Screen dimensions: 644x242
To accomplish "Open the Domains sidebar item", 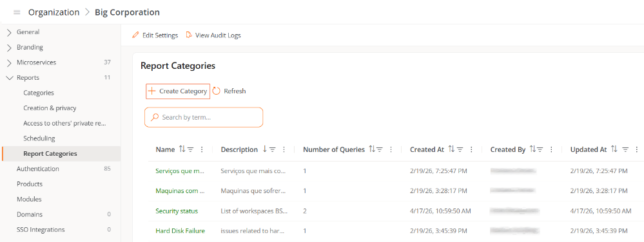I will 30,214.
